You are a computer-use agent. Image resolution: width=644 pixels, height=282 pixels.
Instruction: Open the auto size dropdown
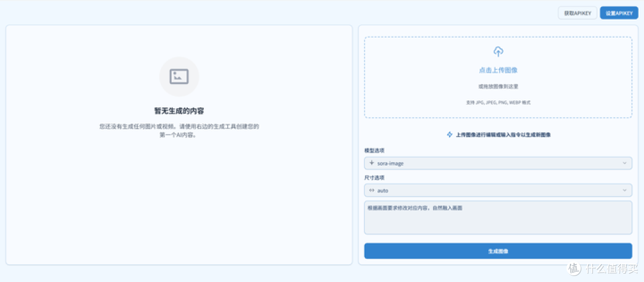click(498, 190)
